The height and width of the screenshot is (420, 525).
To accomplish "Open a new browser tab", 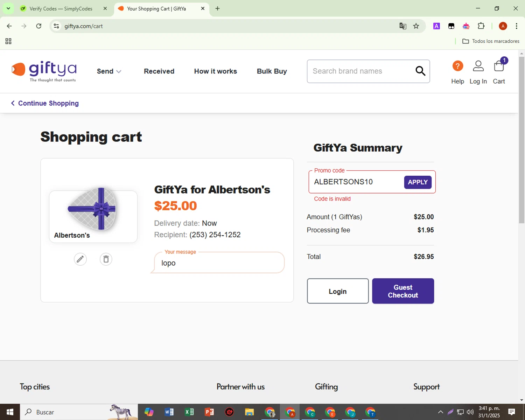I will pyautogui.click(x=218, y=8).
